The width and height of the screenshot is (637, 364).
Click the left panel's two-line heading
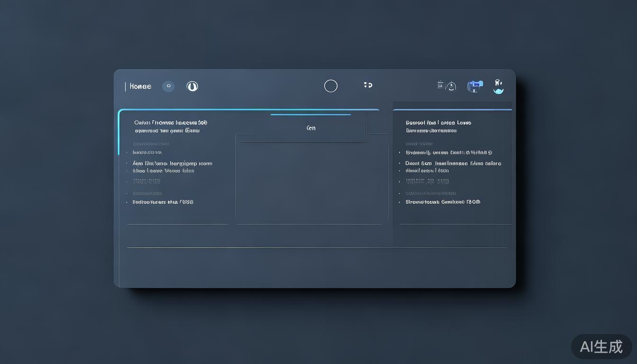click(x=171, y=127)
